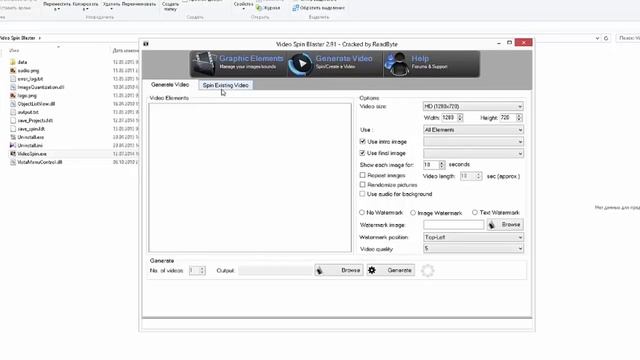Click the Журнал history icon in Explorer ribbon
This screenshot has height=360, width=640.
[x=259, y=8]
